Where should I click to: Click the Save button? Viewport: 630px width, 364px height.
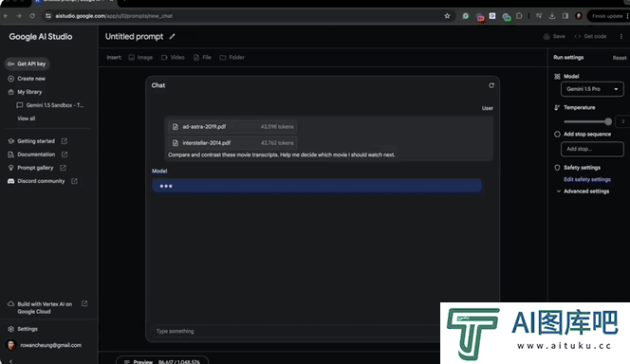pos(554,37)
